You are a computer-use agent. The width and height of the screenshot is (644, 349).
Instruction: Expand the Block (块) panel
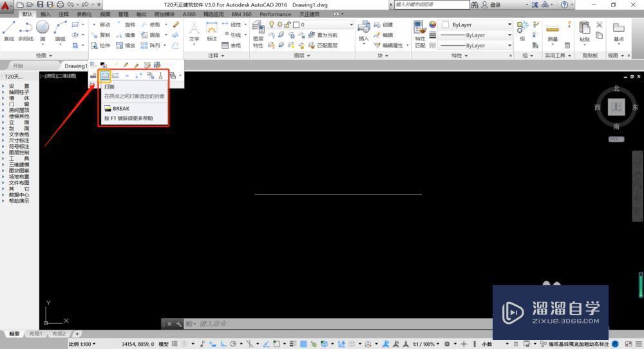tap(383, 55)
